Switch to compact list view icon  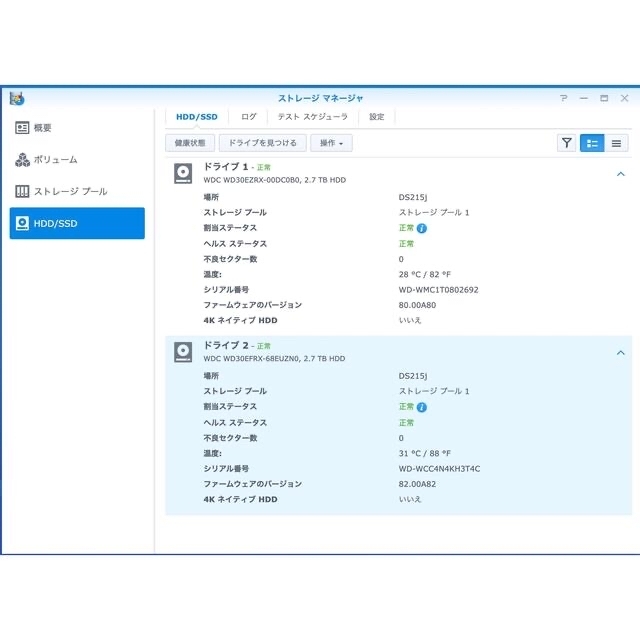[616, 143]
